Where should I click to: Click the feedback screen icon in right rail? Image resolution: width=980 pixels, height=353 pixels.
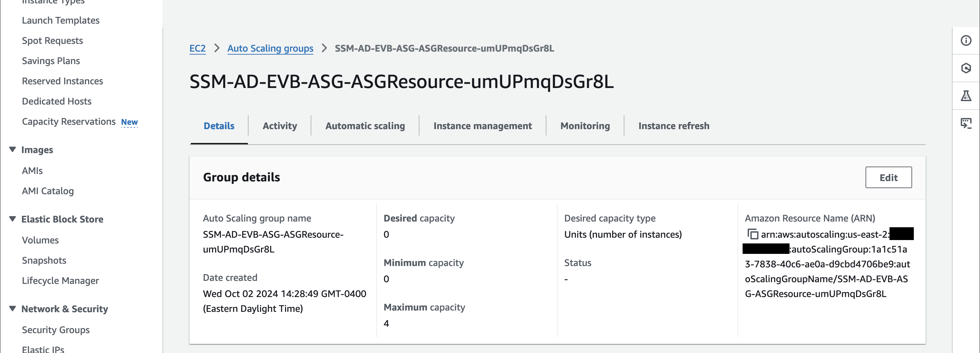965,123
